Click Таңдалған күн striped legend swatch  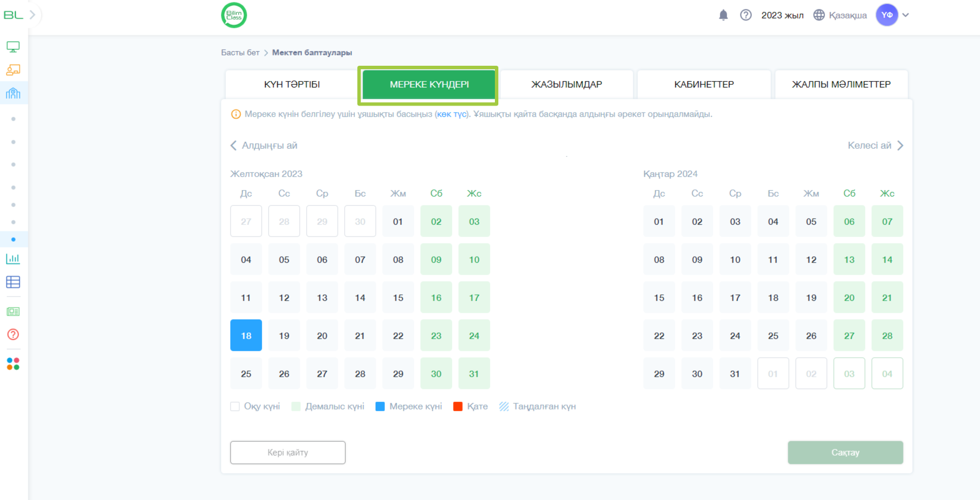[x=504, y=407]
